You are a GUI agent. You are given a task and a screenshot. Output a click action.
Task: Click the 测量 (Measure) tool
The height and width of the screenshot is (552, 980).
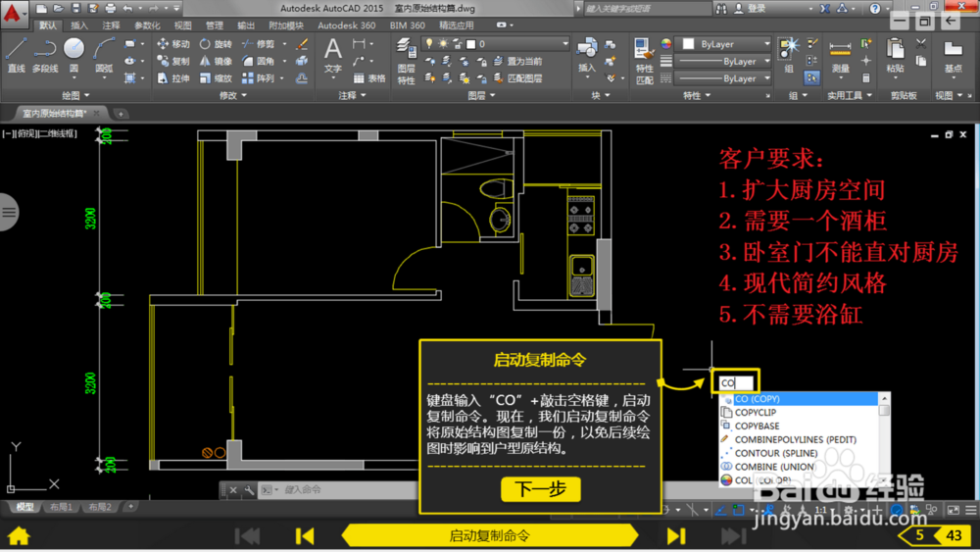point(840,55)
